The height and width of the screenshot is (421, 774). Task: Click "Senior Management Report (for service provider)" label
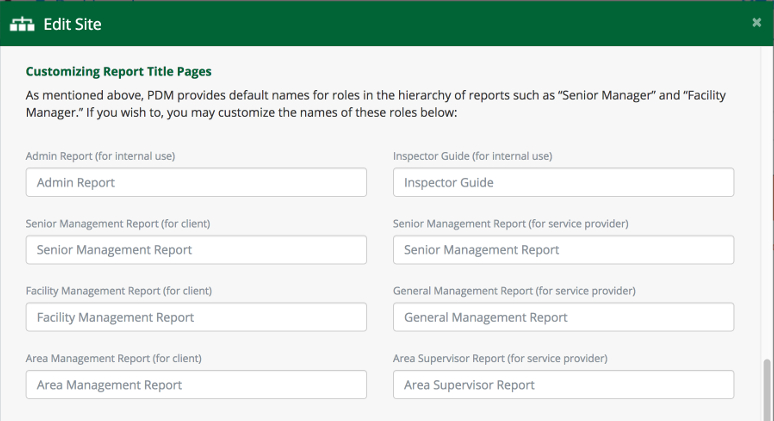pyautogui.click(x=510, y=223)
